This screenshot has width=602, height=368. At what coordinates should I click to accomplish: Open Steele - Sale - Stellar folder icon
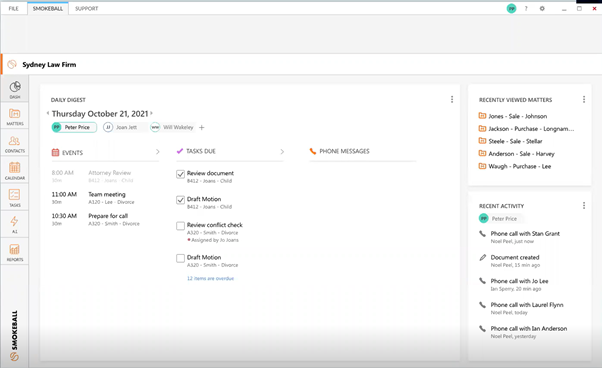coord(482,141)
